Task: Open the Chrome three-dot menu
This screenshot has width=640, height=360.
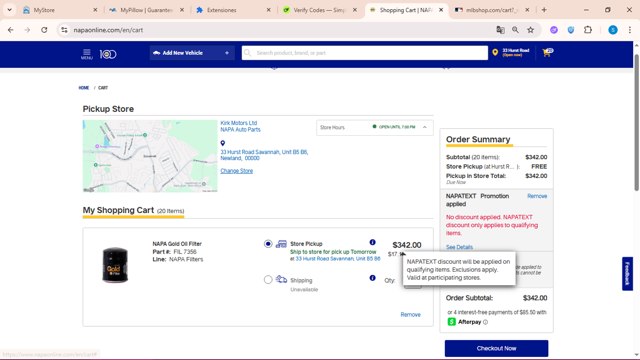Action: 629,30
